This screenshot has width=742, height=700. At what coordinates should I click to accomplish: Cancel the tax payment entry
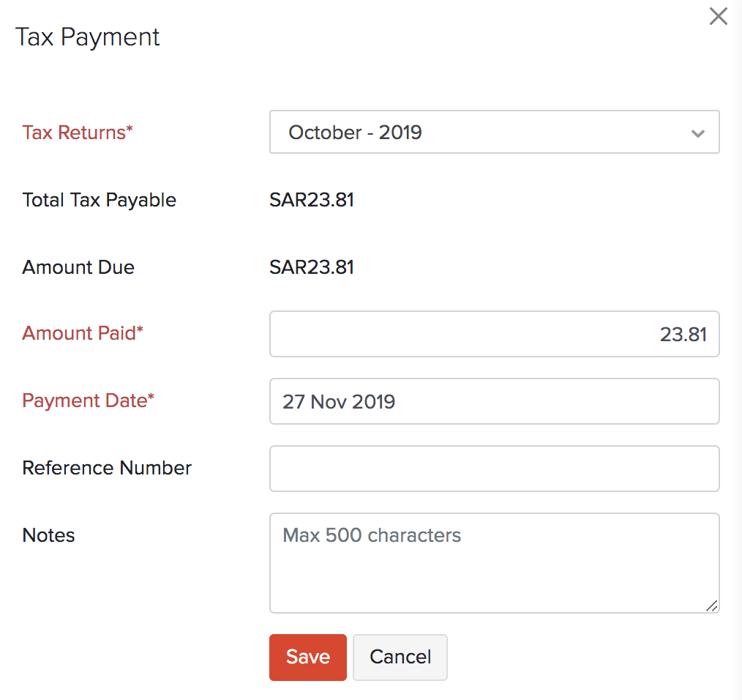400,657
